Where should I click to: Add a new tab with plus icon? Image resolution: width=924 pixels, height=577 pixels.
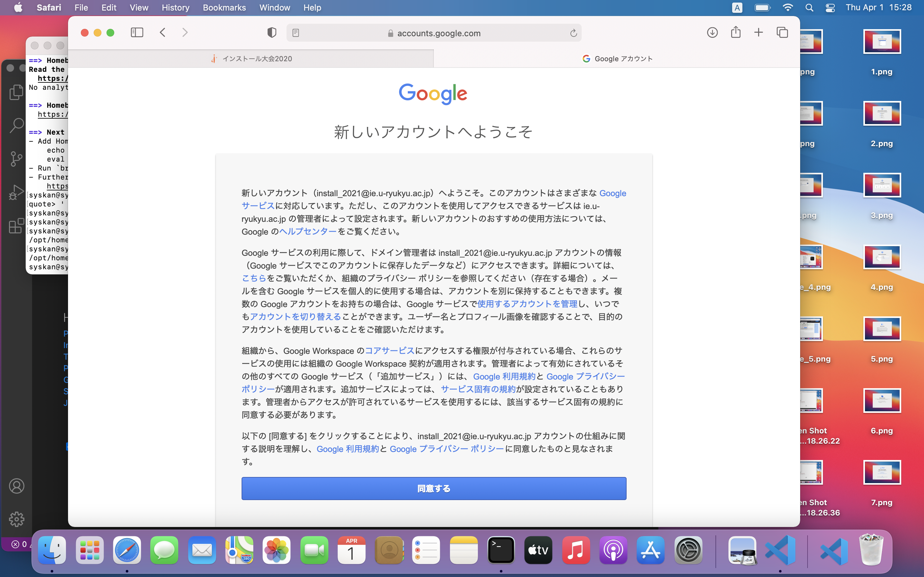point(759,33)
